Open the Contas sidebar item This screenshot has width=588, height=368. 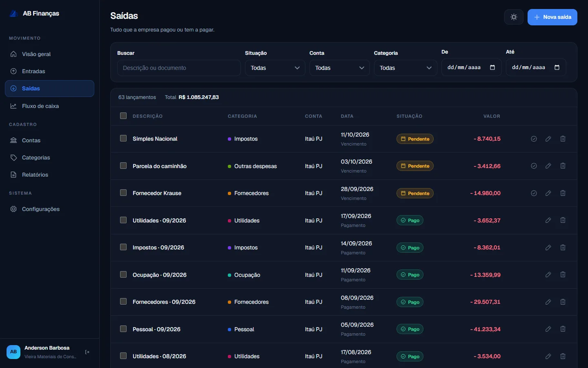(x=49, y=140)
